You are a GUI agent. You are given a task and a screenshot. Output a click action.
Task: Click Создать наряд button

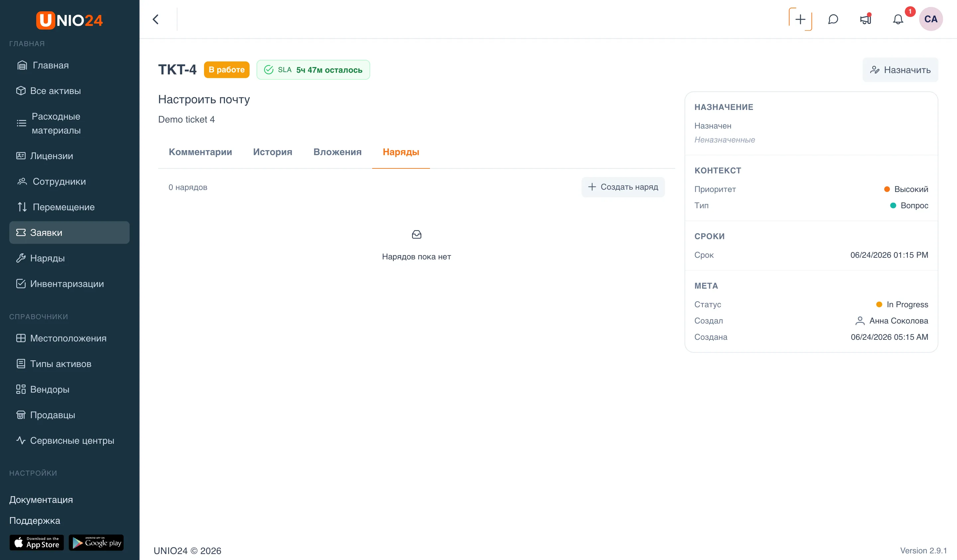coord(623,187)
